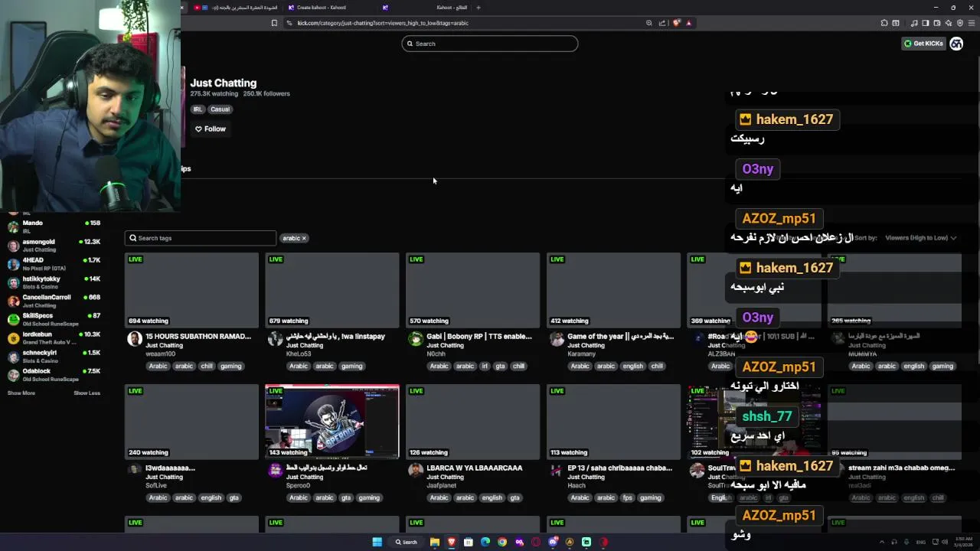The width and height of the screenshot is (980, 551).
Task: Open File Explorer from the taskbar
Action: coord(435,542)
